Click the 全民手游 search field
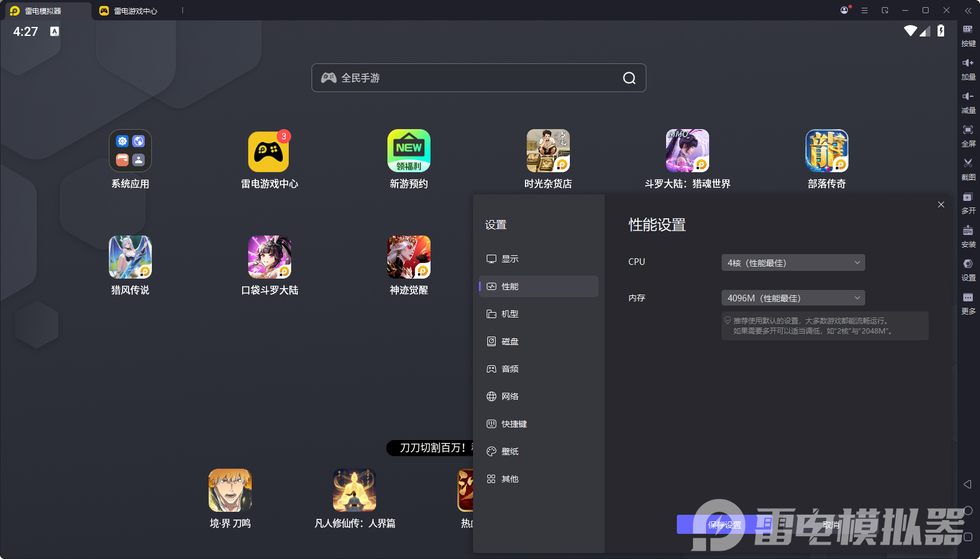The width and height of the screenshot is (980, 559). (x=479, y=78)
